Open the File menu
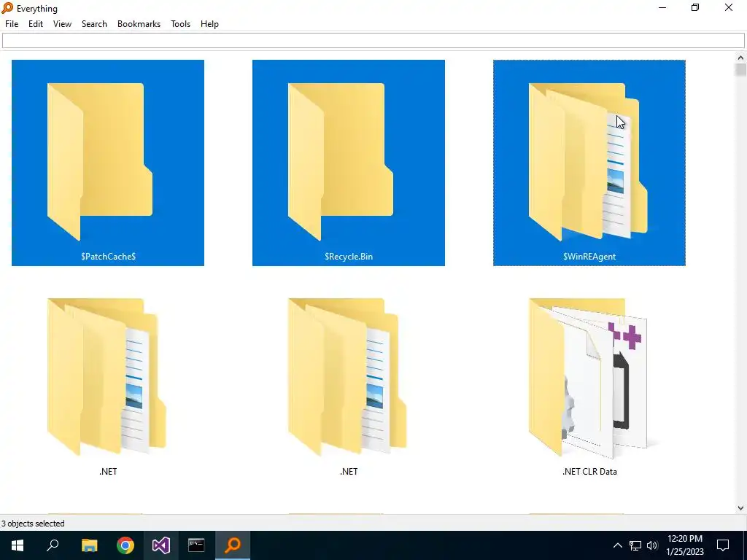This screenshot has width=747, height=560. (12, 24)
